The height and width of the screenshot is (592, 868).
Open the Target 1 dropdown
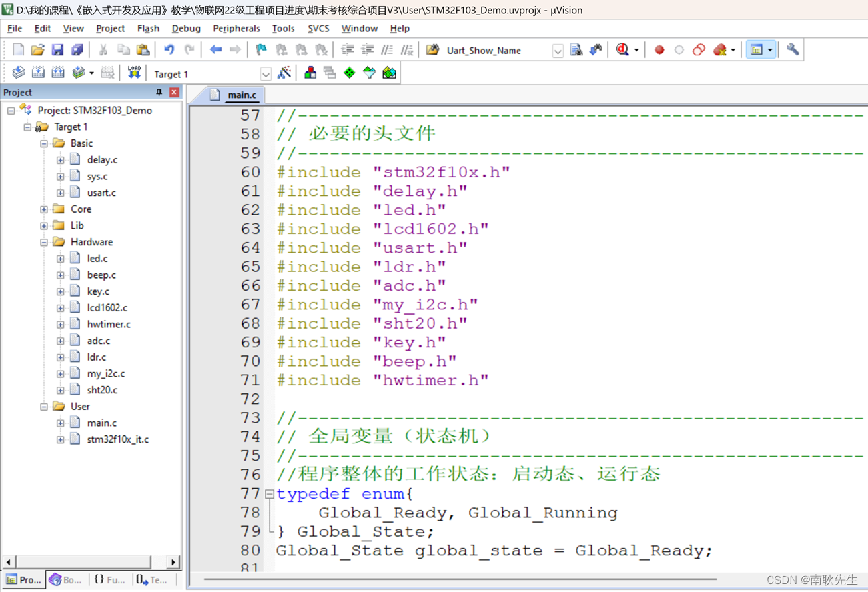[x=266, y=74]
